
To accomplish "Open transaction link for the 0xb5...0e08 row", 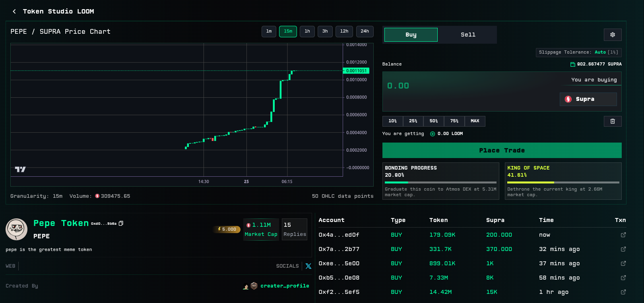I will 623,278.
